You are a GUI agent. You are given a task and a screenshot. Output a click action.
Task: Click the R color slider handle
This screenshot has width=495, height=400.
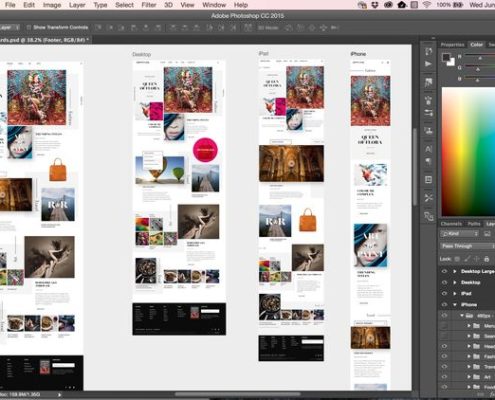click(x=480, y=58)
